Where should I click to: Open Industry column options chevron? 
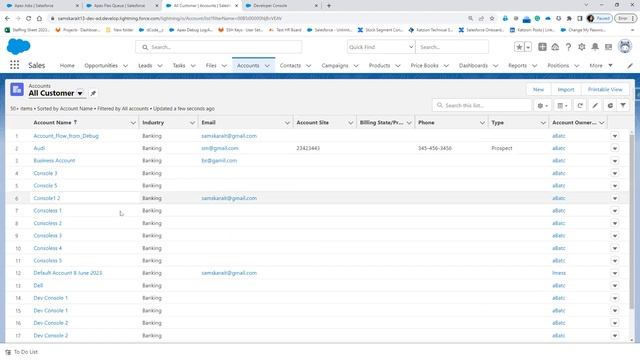tap(192, 122)
